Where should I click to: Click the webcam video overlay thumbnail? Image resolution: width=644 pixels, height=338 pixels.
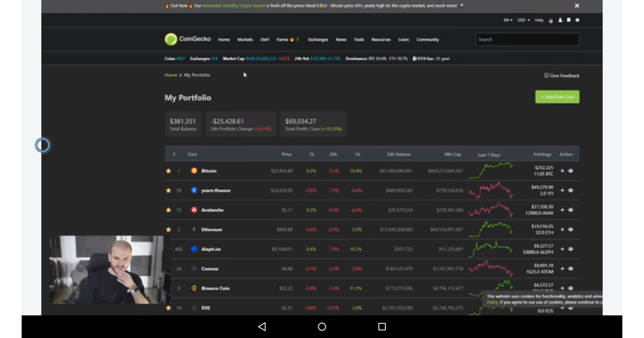pos(107,270)
